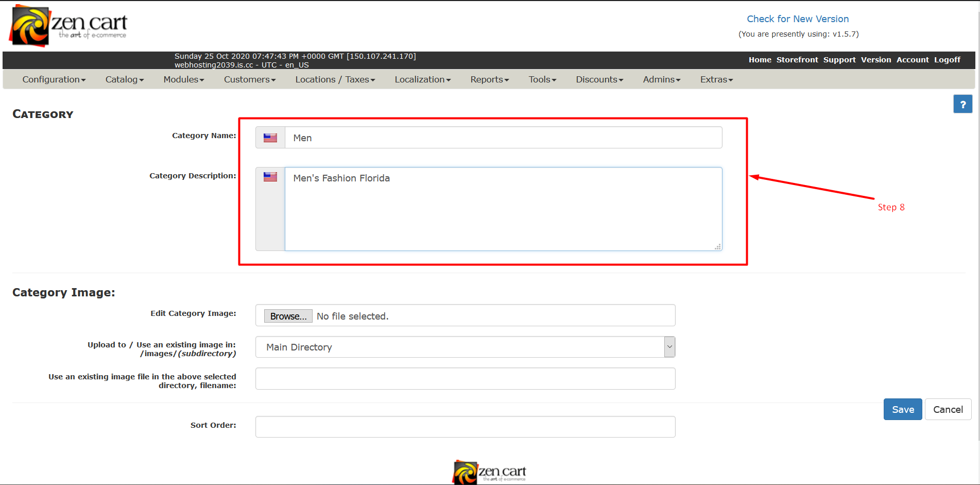Click the 'Upload to / Use an existing image in:' label

click(x=162, y=349)
